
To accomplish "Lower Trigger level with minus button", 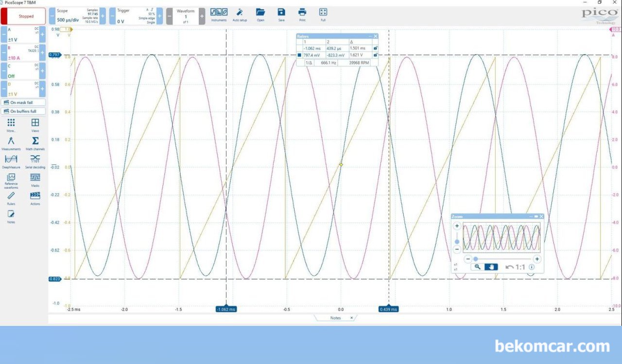I will click(x=112, y=16).
